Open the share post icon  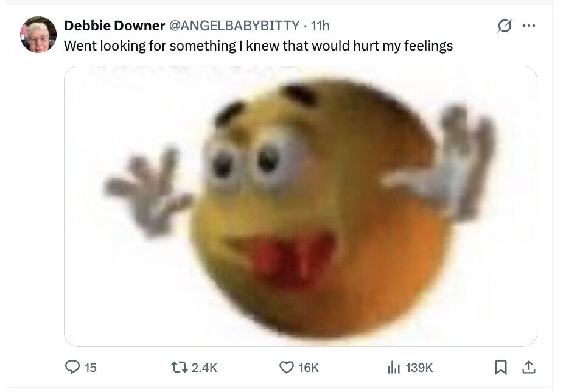pyautogui.click(x=529, y=368)
